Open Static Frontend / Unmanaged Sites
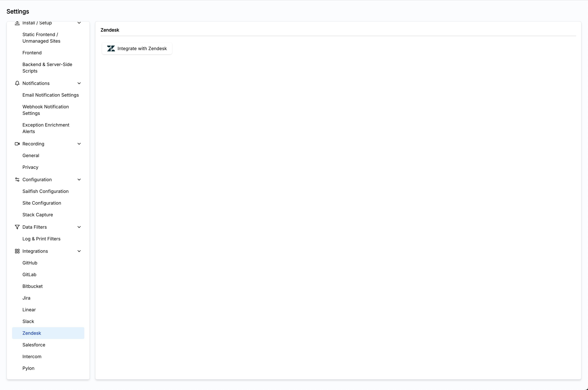588x390 pixels. tap(48, 38)
